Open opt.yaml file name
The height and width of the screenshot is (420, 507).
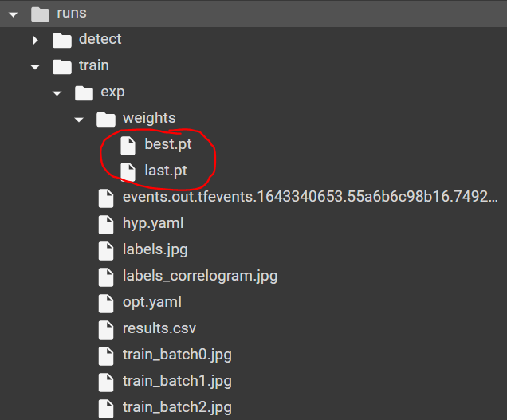(x=152, y=302)
